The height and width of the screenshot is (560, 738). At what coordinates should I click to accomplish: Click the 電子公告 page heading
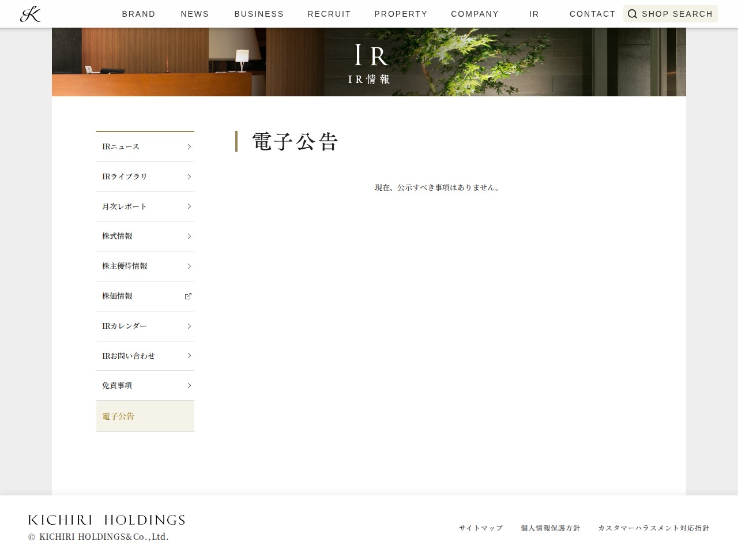coord(295,142)
